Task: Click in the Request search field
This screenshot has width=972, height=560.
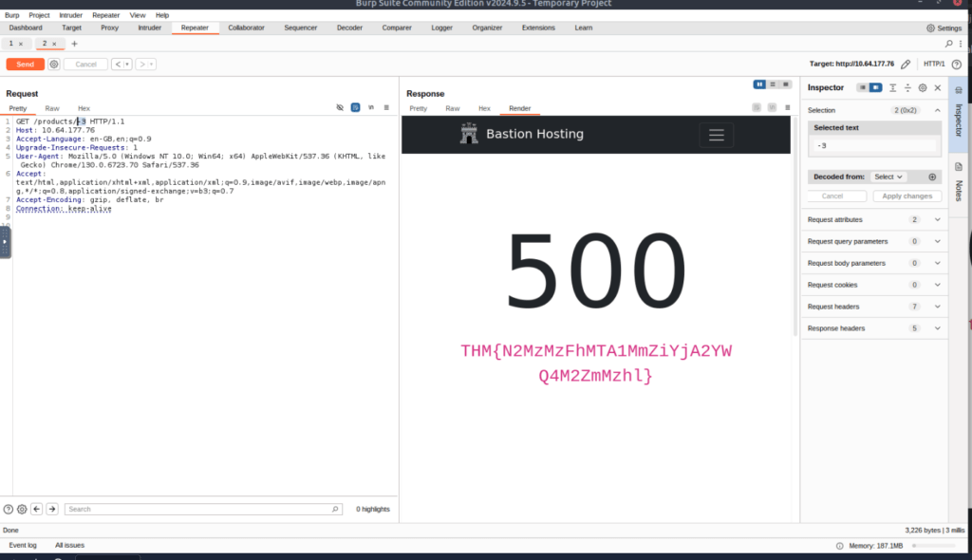Action: 203,509
